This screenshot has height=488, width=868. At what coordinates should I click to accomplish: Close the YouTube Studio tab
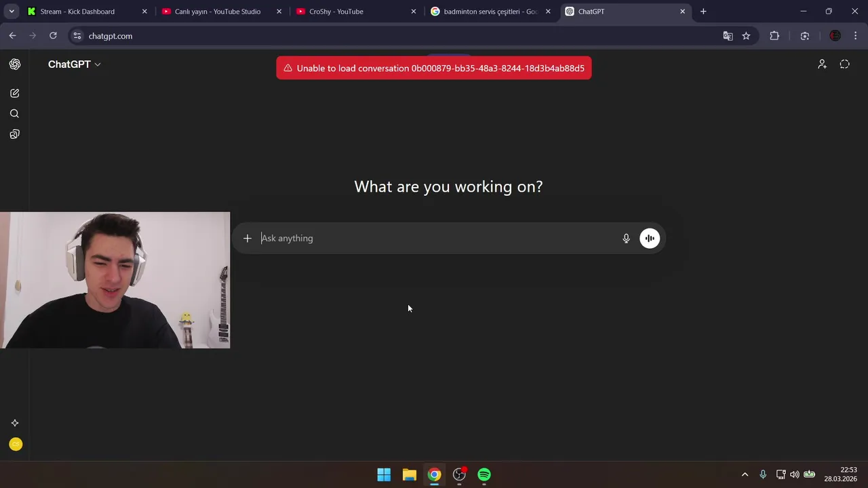pyautogui.click(x=279, y=12)
